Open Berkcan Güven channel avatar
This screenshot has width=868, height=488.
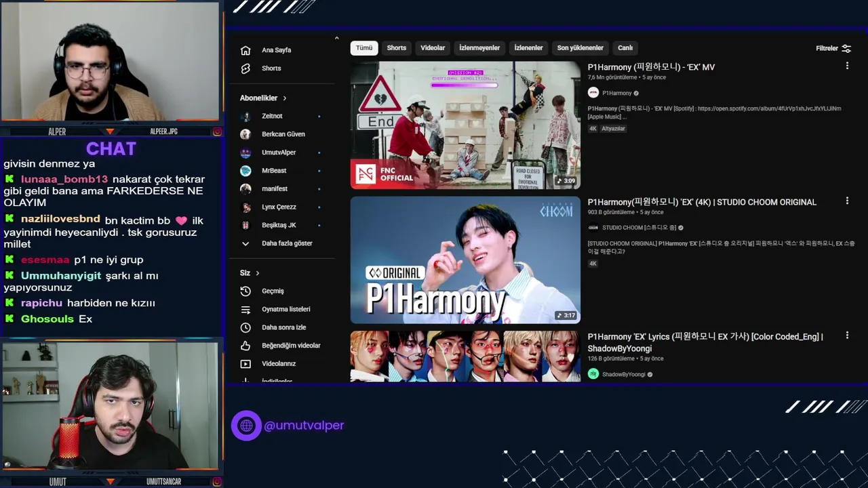click(245, 134)
